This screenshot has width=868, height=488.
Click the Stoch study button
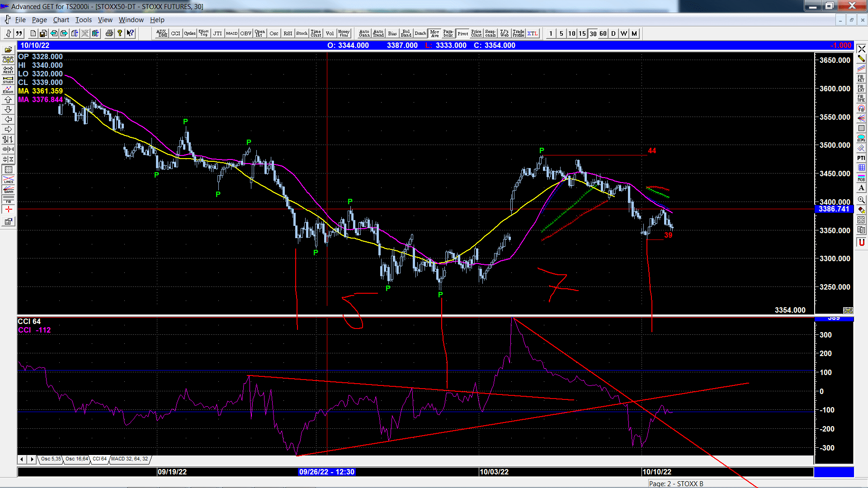(x=302, y=33)
